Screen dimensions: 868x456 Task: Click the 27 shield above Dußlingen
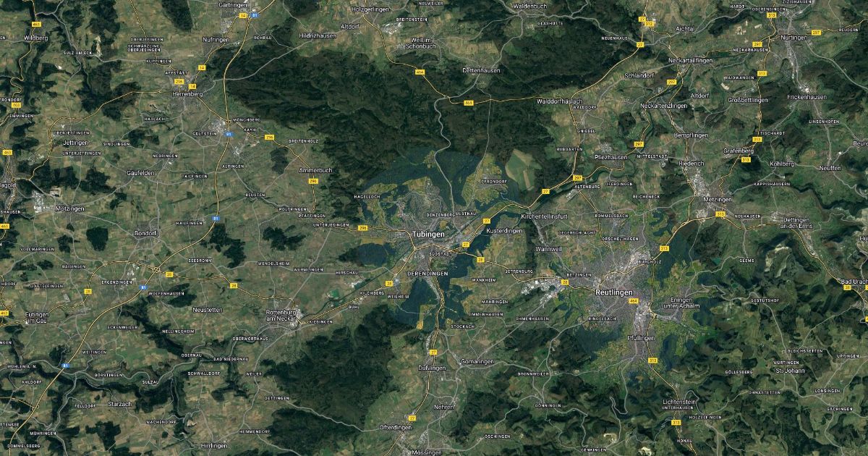(x=433, y=352)
